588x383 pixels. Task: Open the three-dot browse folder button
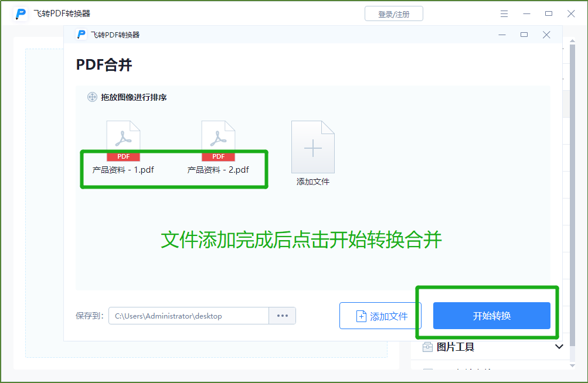[282, 316]
